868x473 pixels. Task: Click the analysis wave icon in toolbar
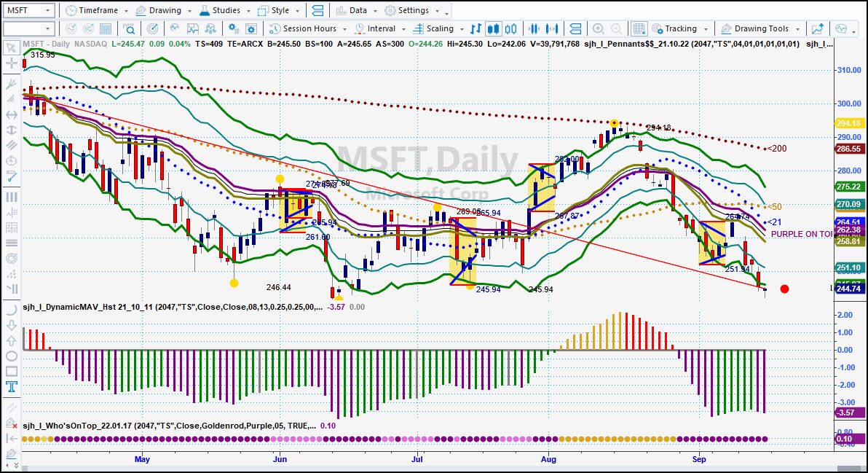point(175,29)
